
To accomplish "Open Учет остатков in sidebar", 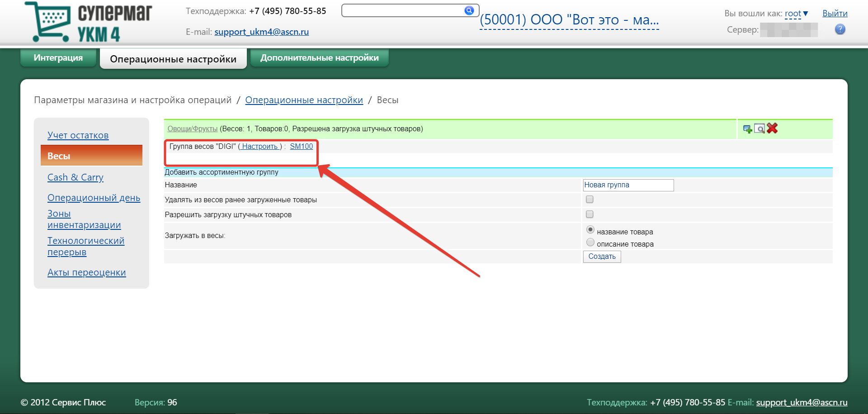I will click(78, 135).
